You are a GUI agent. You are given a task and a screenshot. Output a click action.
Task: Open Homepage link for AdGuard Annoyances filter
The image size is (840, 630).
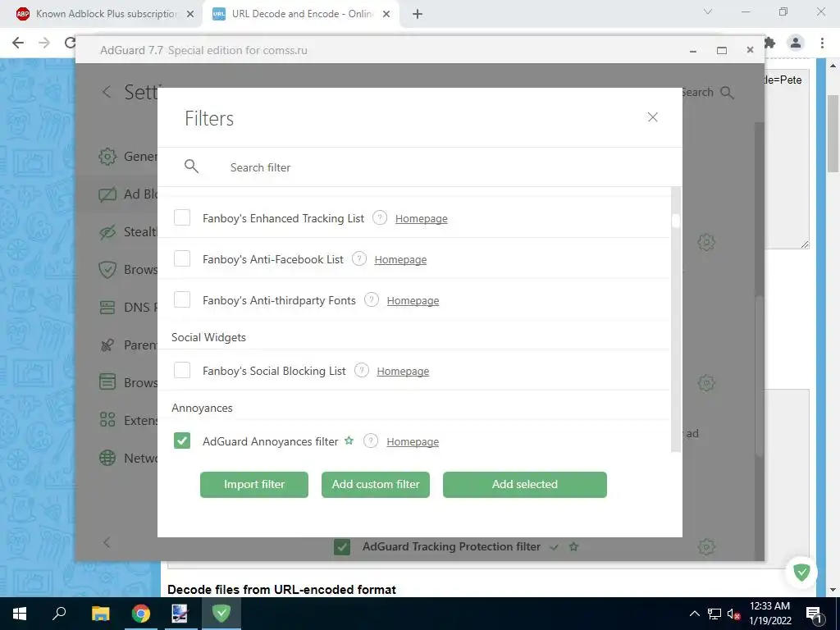tap(413, 442)
